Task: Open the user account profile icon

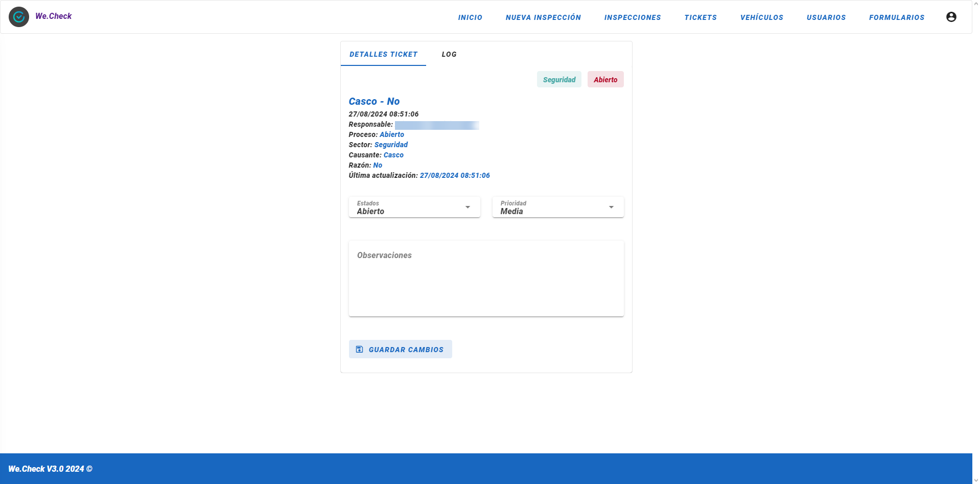Action: (x=951, y=17)
